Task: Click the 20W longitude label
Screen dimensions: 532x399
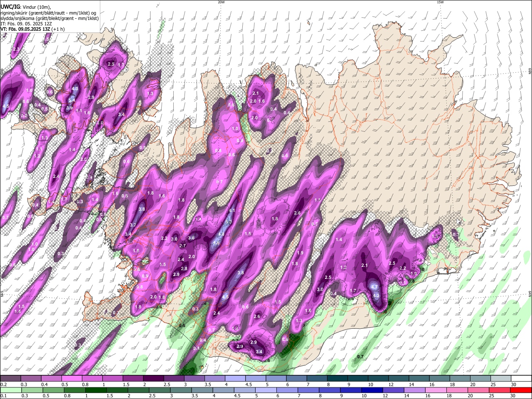Action: pos(221,2)
